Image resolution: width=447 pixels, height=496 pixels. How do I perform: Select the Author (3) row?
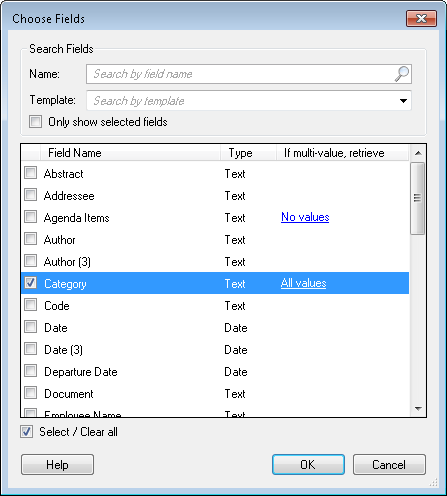[215, 261]
